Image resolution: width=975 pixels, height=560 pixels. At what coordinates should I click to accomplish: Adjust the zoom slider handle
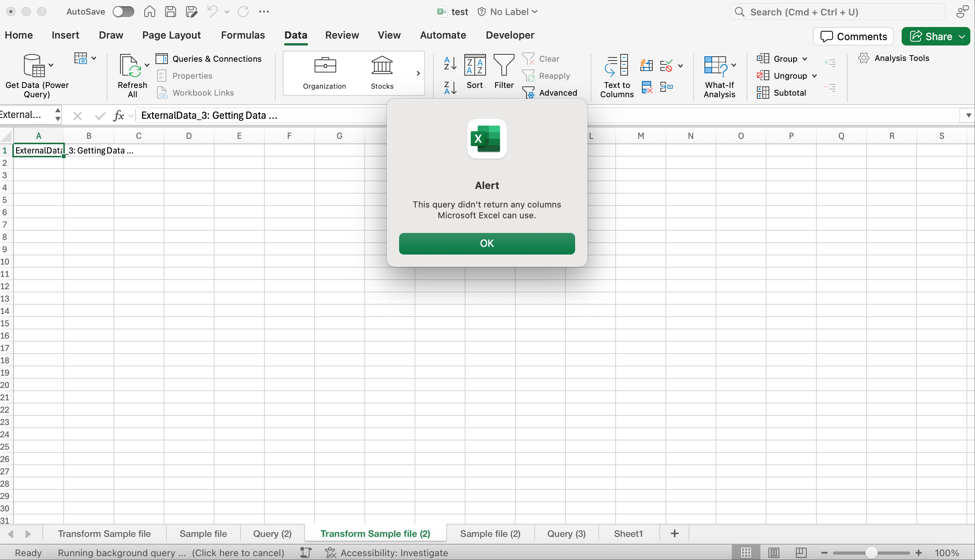(871, 553)
